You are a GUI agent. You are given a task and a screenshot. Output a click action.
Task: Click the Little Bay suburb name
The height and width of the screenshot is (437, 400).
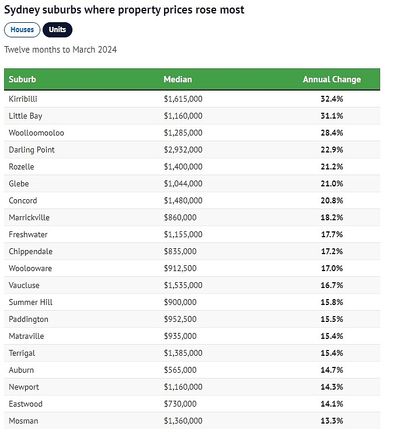point(25,116)
